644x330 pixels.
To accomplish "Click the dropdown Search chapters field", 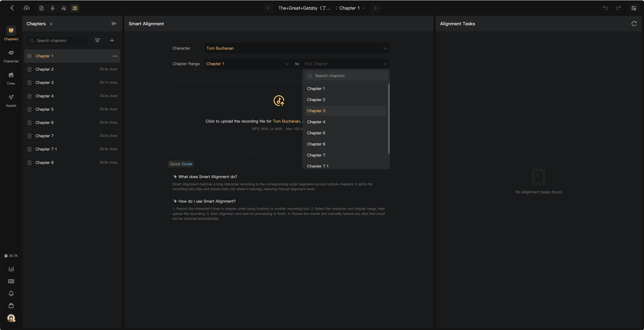I will 346,76.
